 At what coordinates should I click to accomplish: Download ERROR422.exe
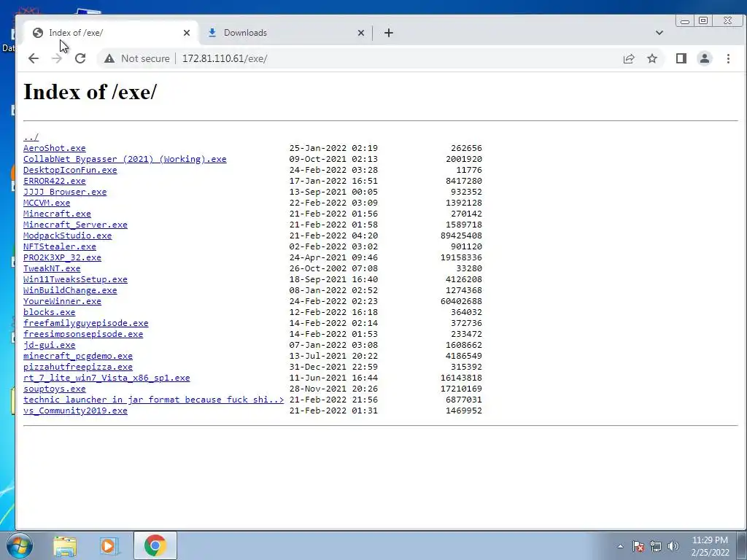click(54, 181)
